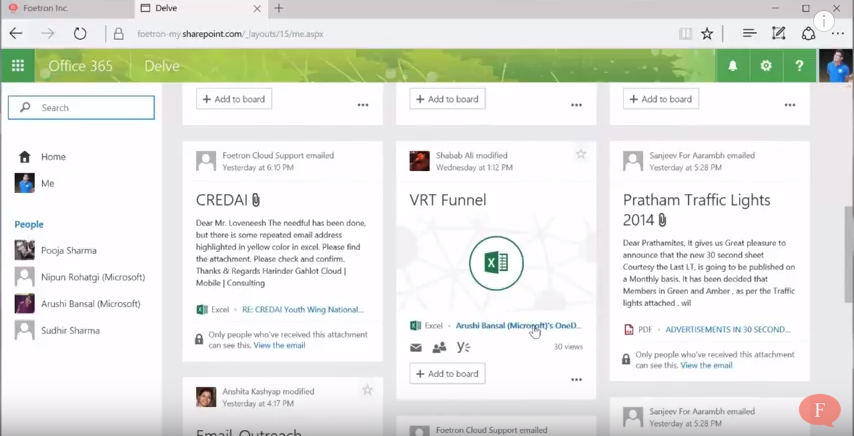Screen dimensions: 854x436
Task: Click the Excel icon on CREDAI card
Action: tap(202, 310)
